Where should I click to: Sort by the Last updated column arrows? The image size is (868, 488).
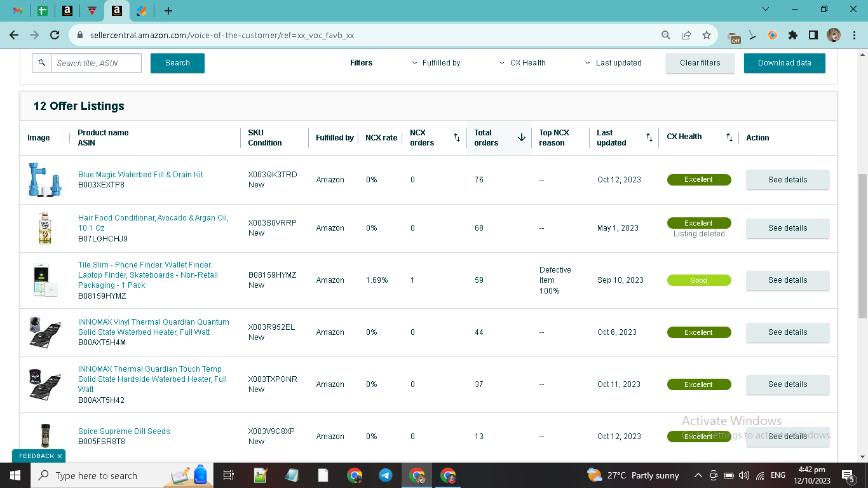click(x=649, y=137)
